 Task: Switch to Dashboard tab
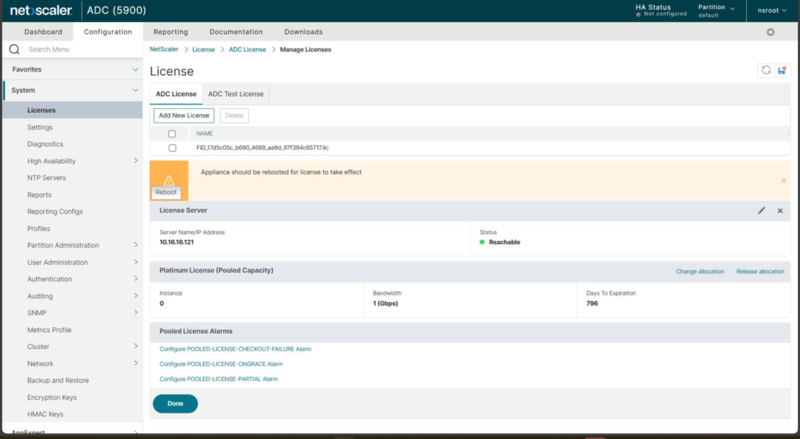(x=43, y=32)
